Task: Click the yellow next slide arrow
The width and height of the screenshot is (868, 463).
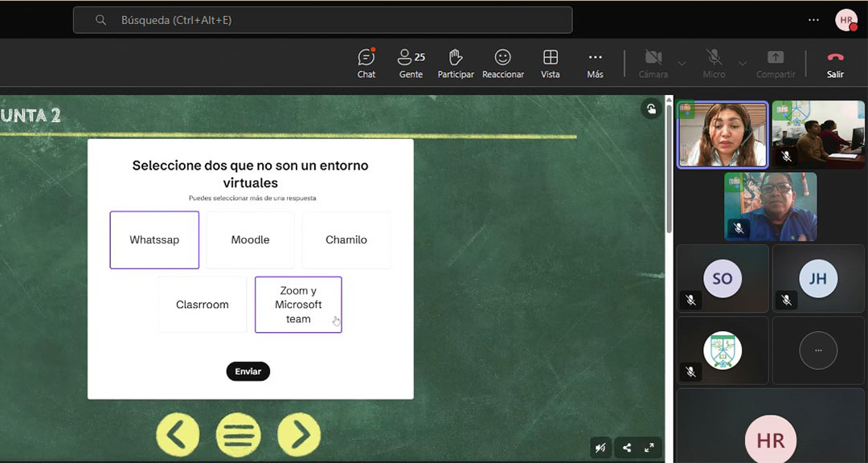Action: (299, 434)
